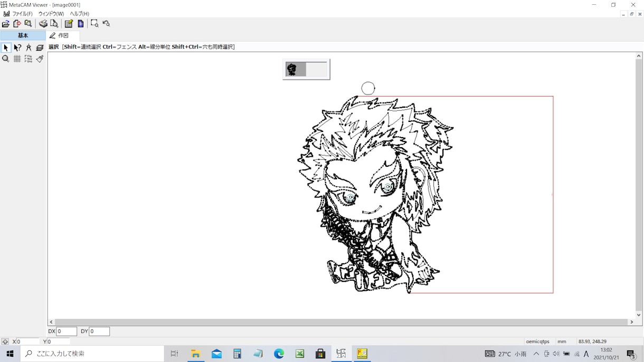This screenshot has width=644, height=362.
Task: Click the vertical scrollbar track
Action: coord(639,185)
